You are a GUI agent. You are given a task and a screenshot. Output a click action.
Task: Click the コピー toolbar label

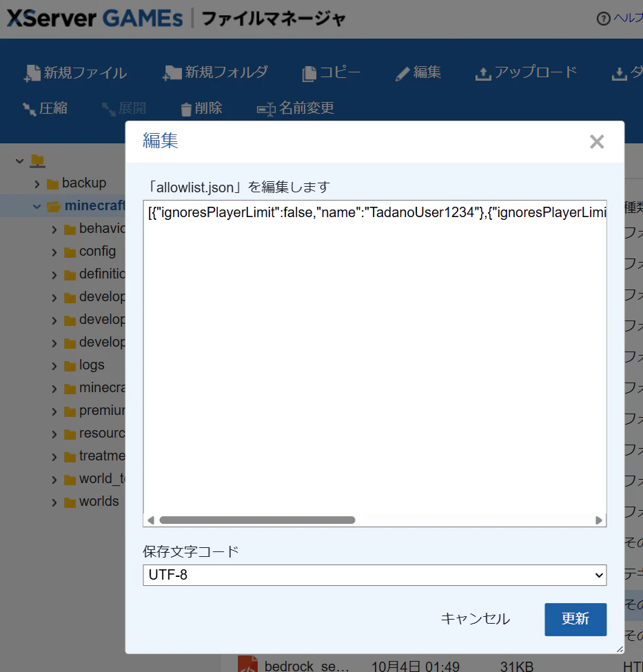(340, 72)
